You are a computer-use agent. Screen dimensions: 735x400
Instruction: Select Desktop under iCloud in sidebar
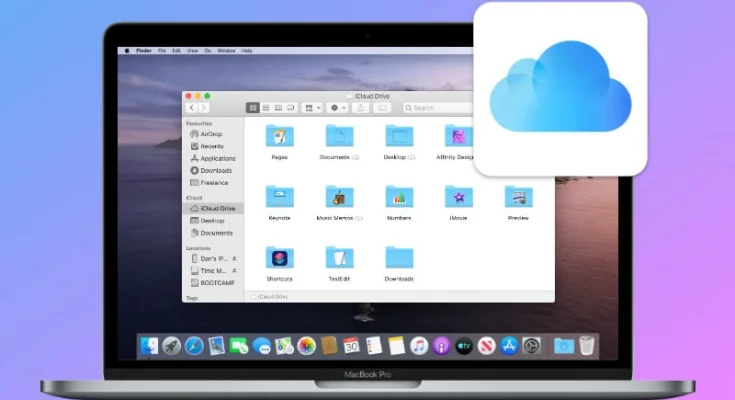coord(212,220)
